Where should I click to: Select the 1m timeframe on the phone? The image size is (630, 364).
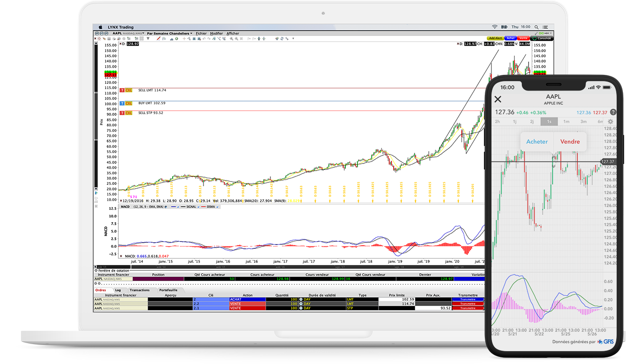[x=566, y=122]
